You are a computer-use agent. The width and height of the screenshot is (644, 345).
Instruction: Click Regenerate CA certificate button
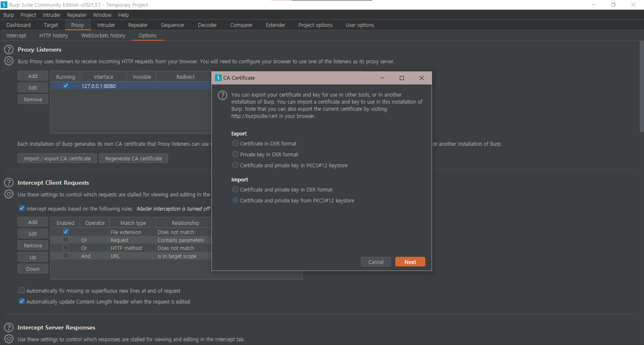[x=133, y=158]
